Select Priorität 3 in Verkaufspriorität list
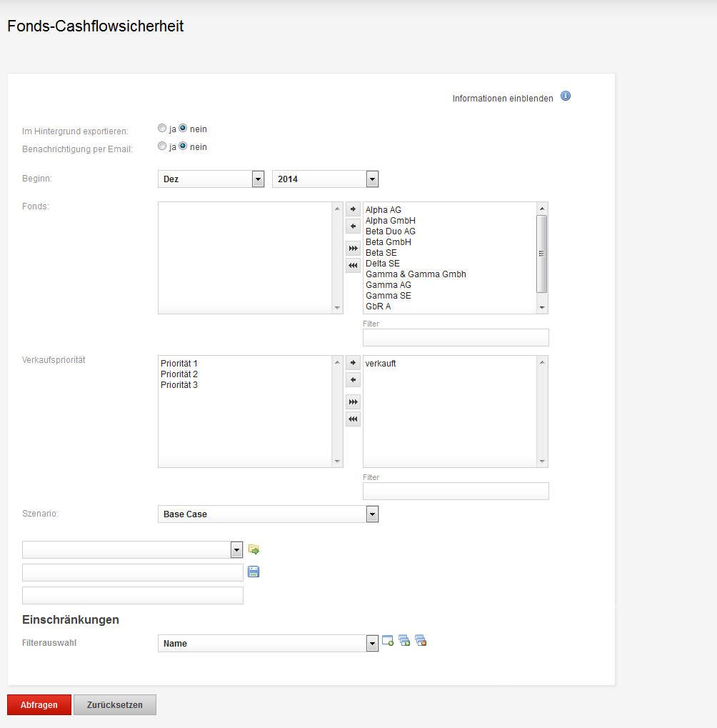 [x=179, y=385]
